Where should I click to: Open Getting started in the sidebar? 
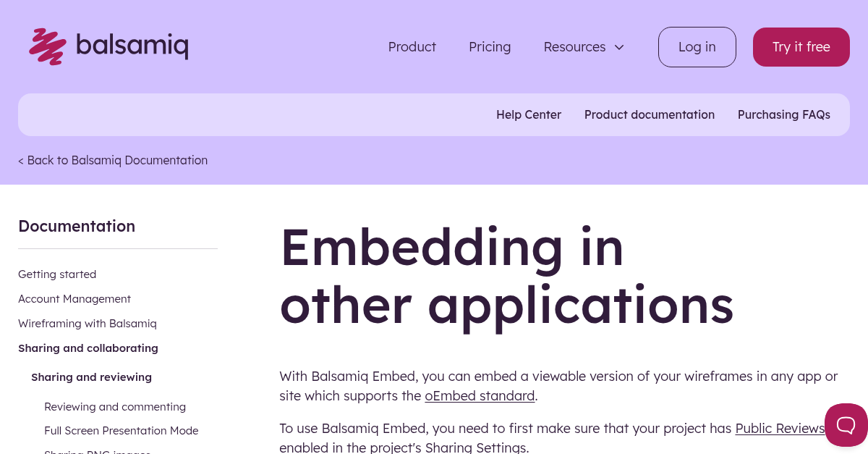(57, 274)
